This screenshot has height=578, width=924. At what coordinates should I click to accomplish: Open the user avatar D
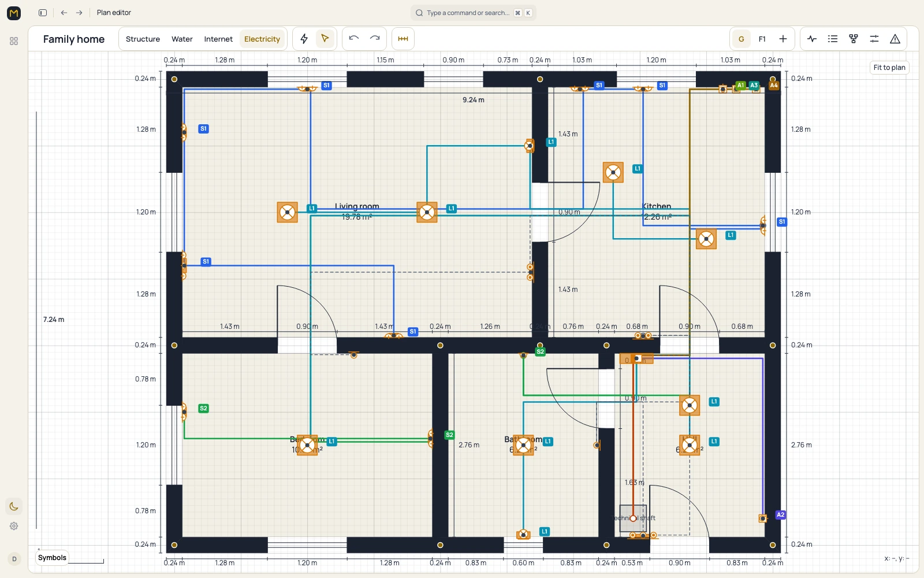click(x=14, y=559)
